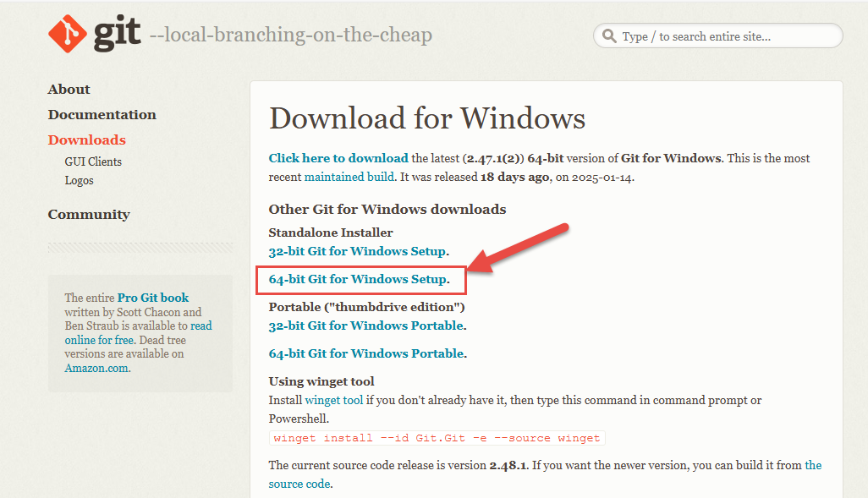
Task: Go to the Documentation section
Action: tap(102, 115)
